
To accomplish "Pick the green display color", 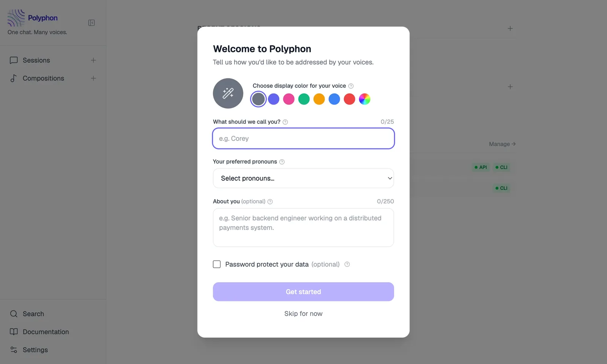I will click(304, 99).
